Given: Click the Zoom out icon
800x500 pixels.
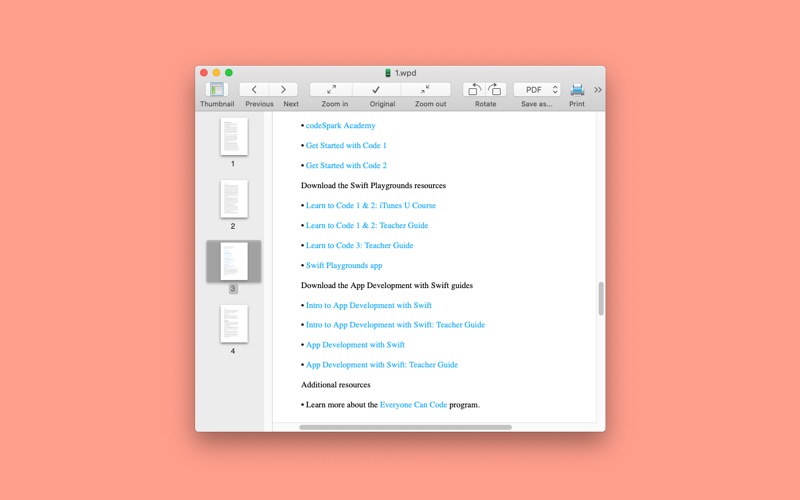Looking at the screenshot, I should (425, 89).
